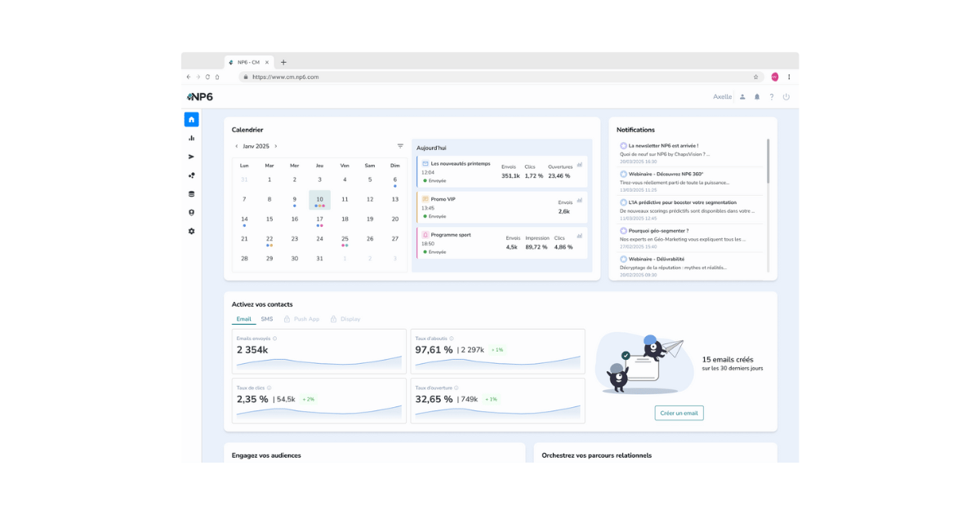The width and height of the screenshot is (980, 514).
Task: Select the locked Display tab
Action: point(345,319)
